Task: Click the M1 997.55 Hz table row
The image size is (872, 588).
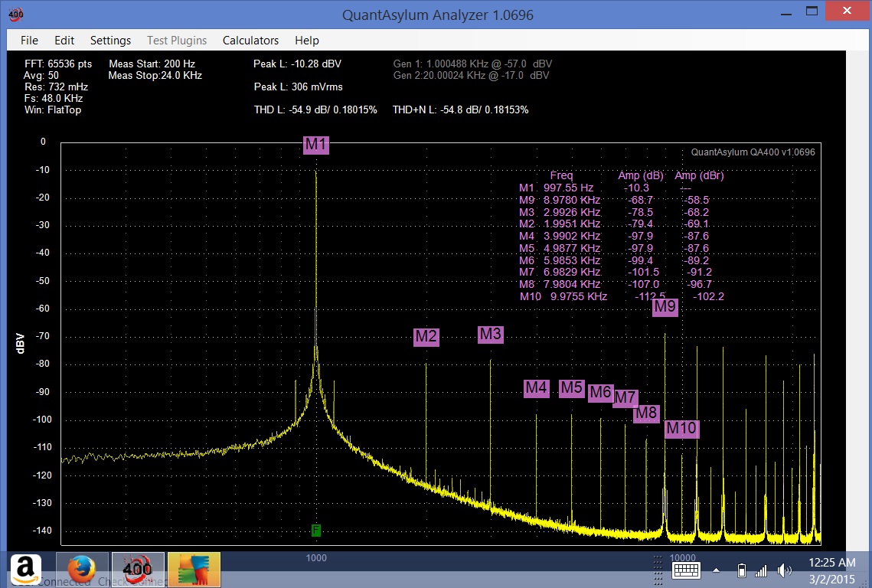Action: coord(606,188)
